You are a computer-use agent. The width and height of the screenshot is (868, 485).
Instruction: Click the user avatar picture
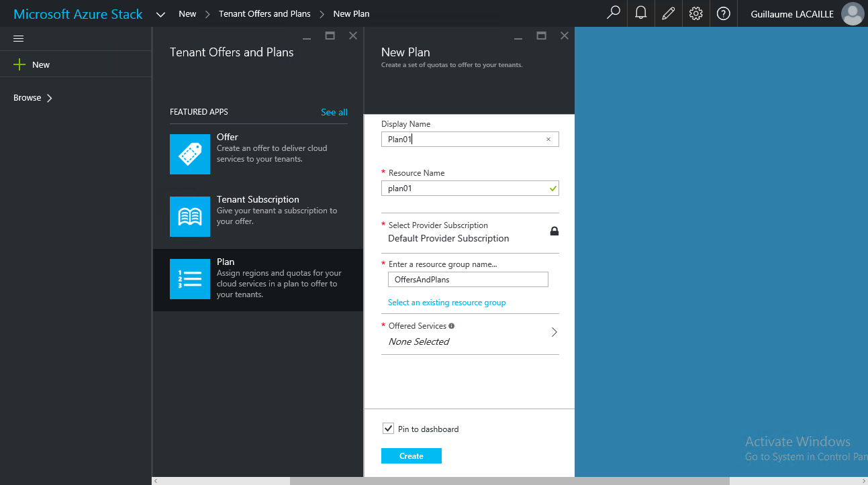(853, 13)
